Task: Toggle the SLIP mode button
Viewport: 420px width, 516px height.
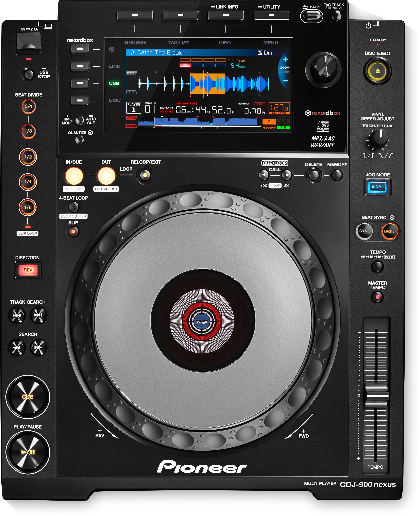Action: [x=73, y=232]
